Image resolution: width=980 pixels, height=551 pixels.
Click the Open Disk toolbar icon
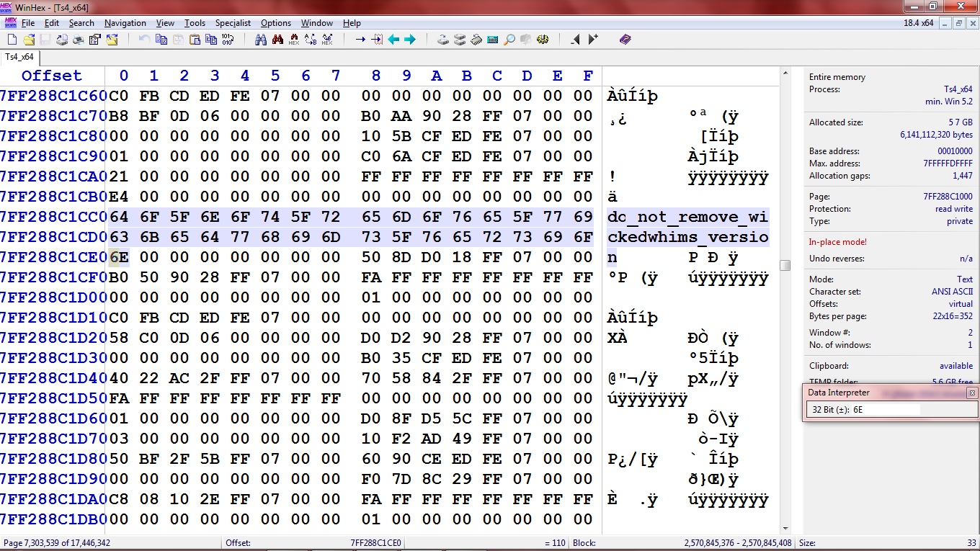pos(443,40)
